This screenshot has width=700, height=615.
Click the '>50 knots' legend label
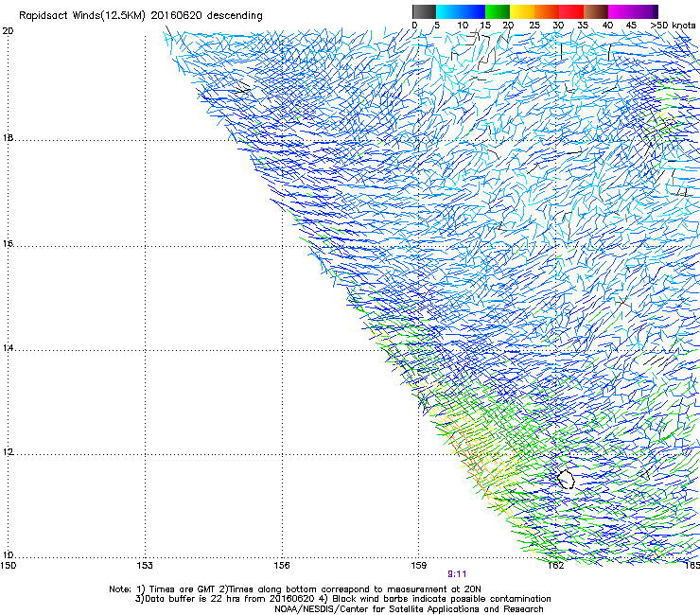[x=673, y=26]
